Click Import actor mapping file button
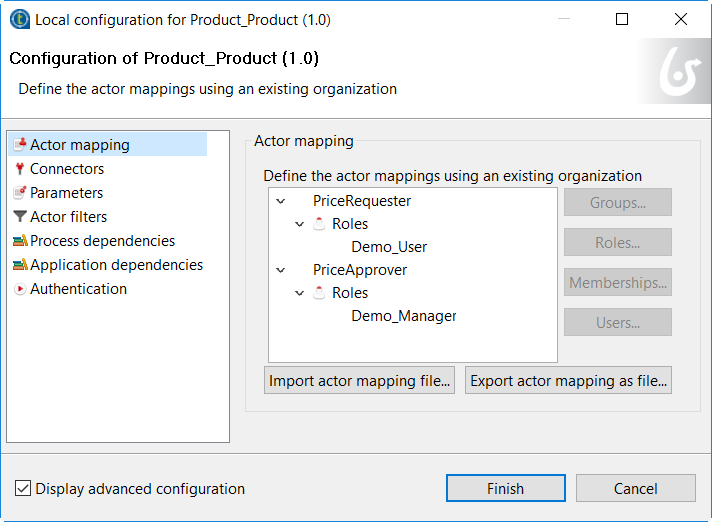Viewport: 712px width, 522px height. pyautogui.click(x=361, y=381)
